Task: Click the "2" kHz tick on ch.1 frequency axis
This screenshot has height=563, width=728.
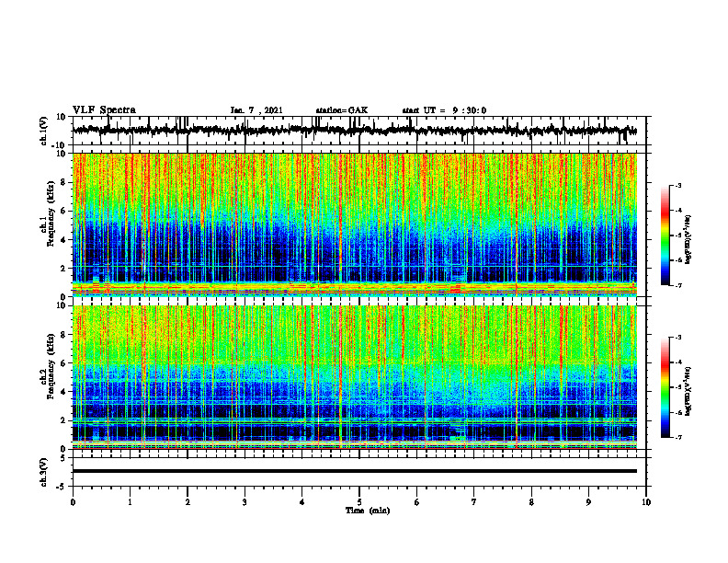Action: (63, 269)
